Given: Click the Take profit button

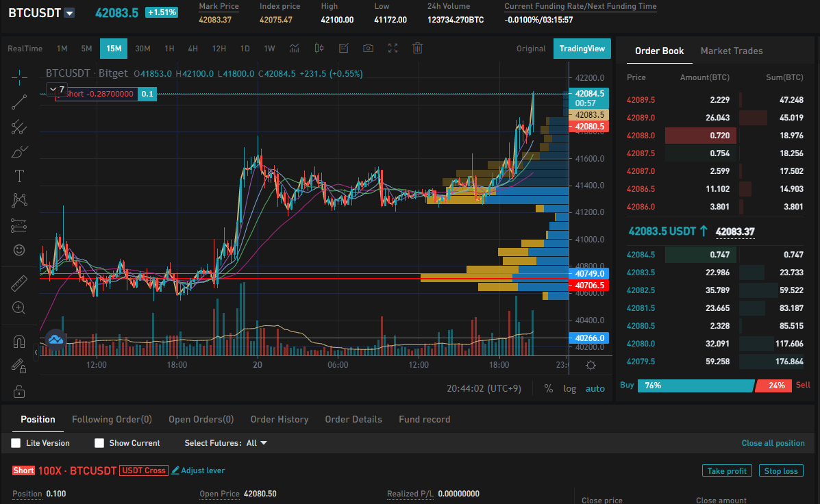Looking at the screenshot, I should pos(727,470).
